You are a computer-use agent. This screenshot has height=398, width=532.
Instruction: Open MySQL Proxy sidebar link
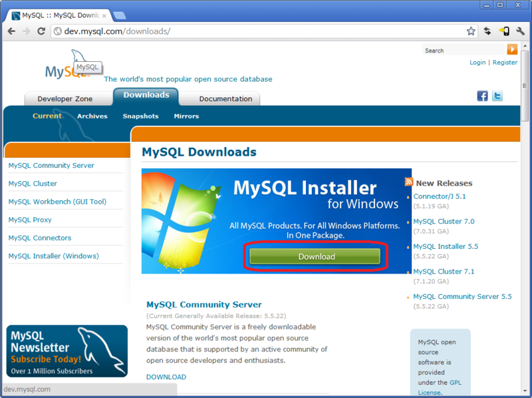(30, 220)
